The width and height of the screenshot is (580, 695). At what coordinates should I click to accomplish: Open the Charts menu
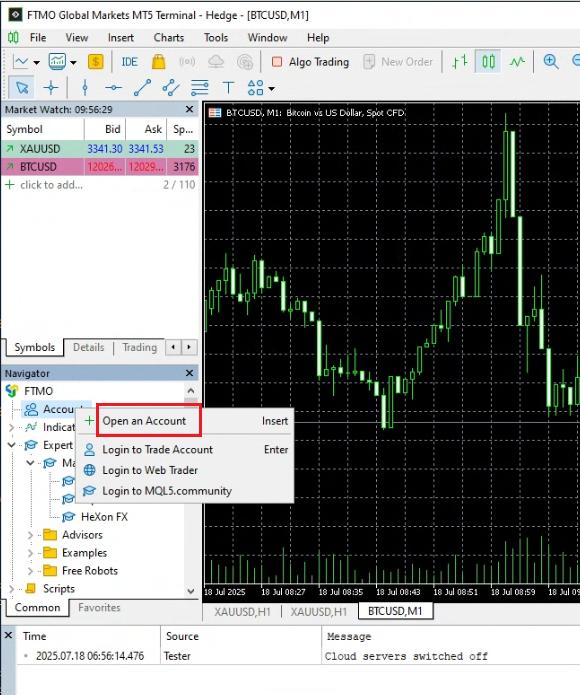pyautogui.click(x=169, y=38)
